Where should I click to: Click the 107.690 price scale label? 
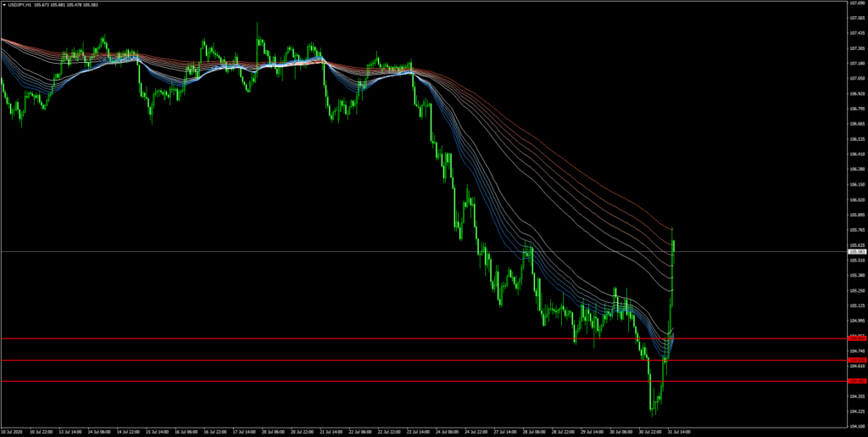click(855, 3)
